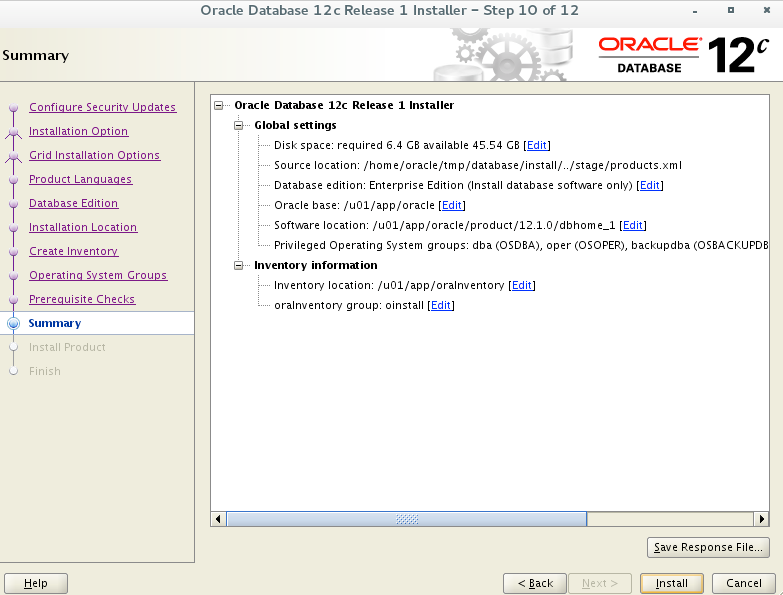Viewport: 783px width, 595px height.
Task: Return to the Prerequisite Checks step
Action: coord(82,299)
